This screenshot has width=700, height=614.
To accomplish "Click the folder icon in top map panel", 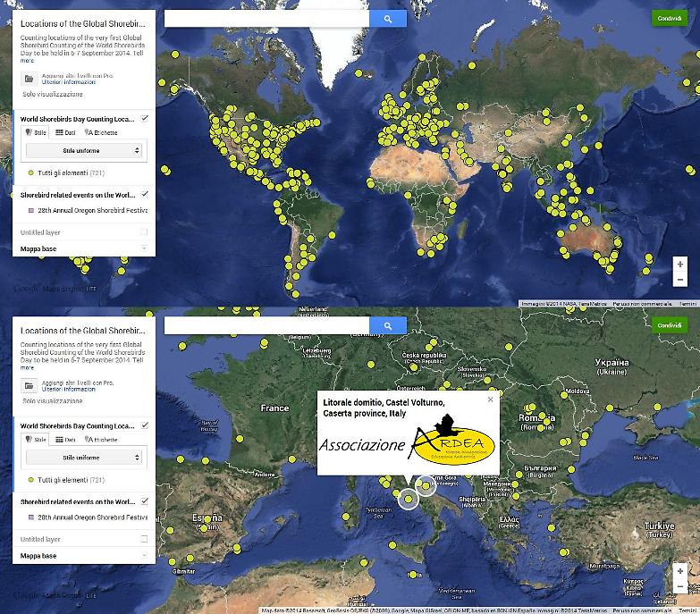I will click(x=29, y=79).
